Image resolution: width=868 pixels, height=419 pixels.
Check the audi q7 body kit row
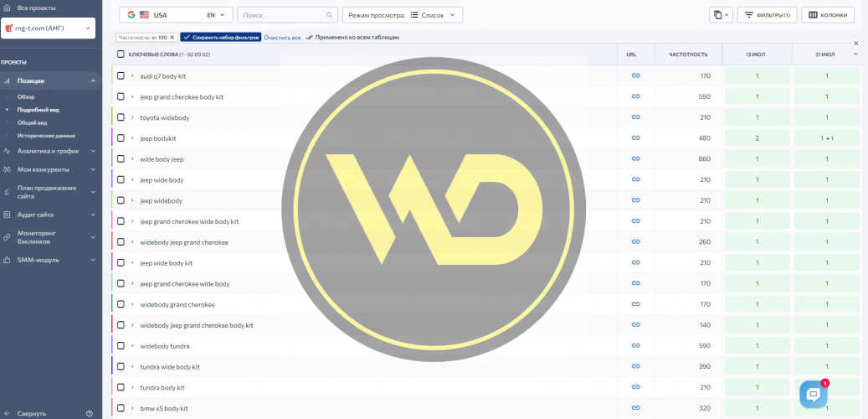coord(121,75)
